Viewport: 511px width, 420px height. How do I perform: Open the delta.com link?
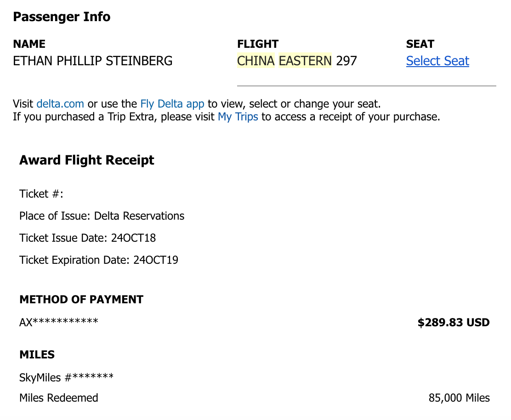60,103
